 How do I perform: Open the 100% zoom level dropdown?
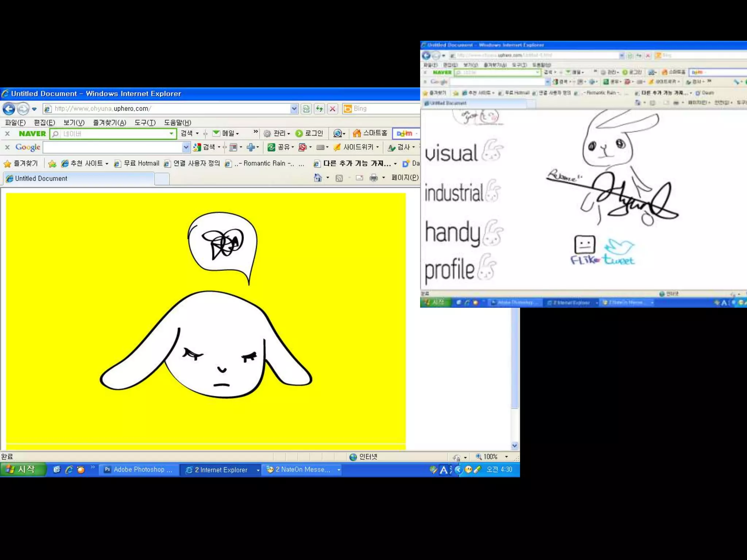(x=506, y=457)
